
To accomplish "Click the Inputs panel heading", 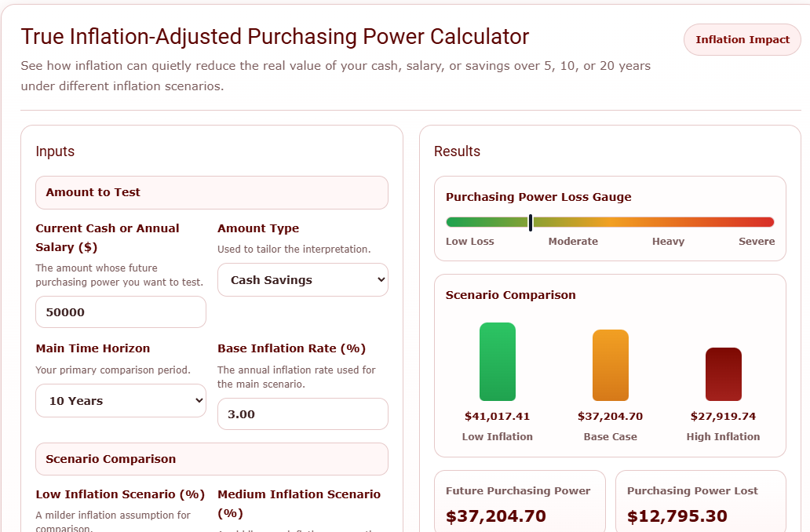I will (x=55, y=151).
